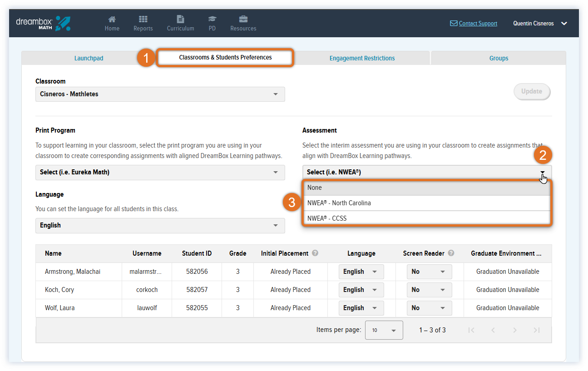
Task: Open the PD graduation cap icon
Action: point(212,19)
